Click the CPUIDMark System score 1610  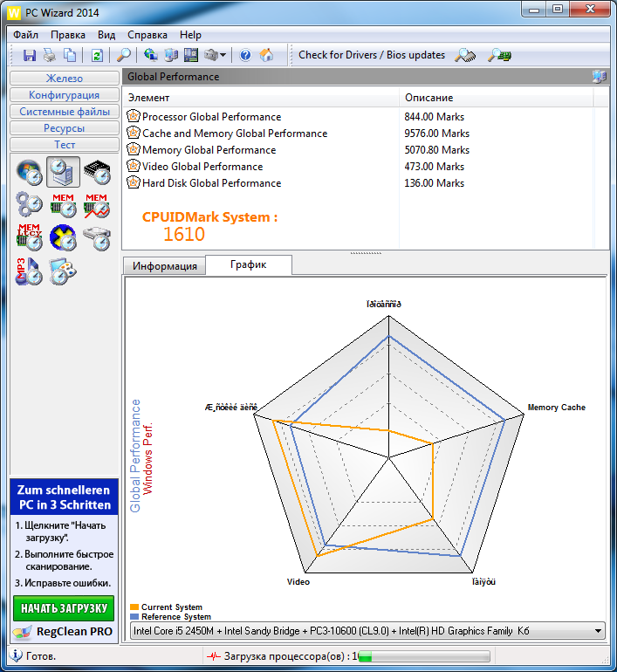184,234
